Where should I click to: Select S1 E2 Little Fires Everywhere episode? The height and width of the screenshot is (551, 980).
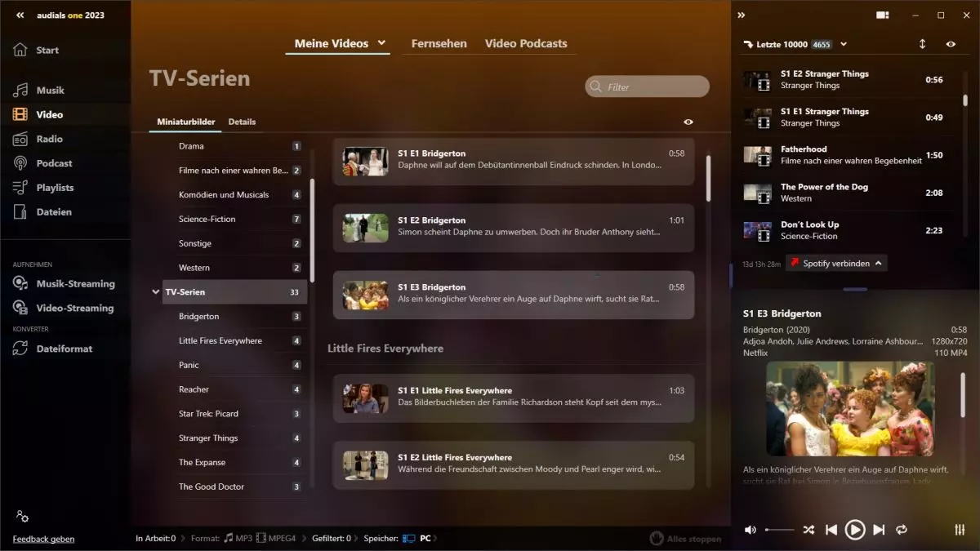coord(514,465)
